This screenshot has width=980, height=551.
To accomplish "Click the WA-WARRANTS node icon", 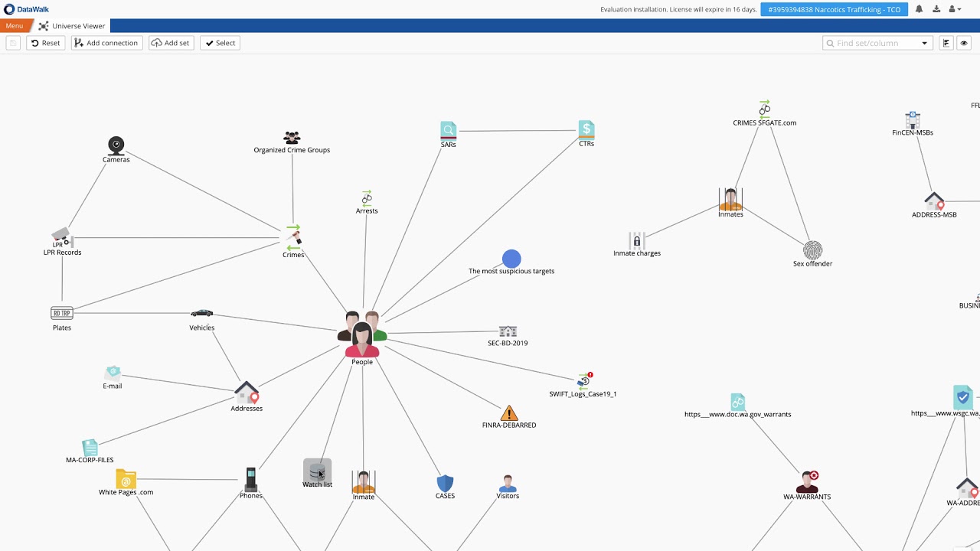I will [807, 481].
